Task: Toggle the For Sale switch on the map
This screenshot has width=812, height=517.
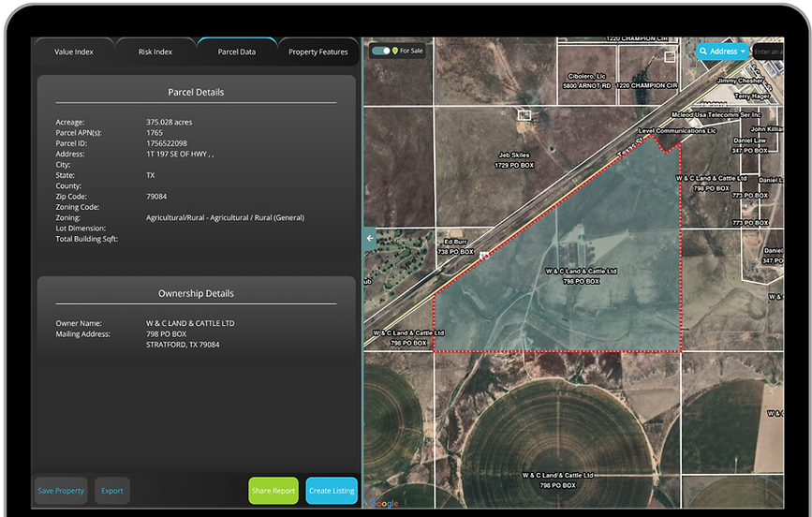Action: pyautogui.click(x=381, y=51)
